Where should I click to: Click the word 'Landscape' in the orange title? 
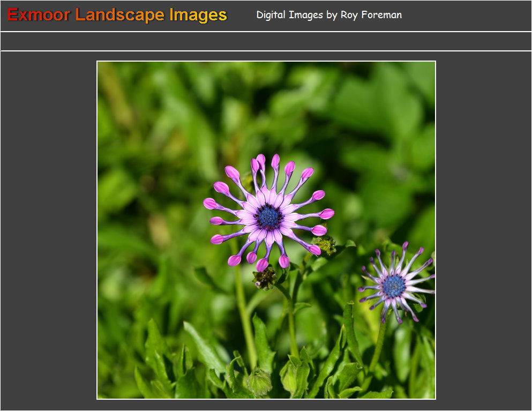pos(120,15)
